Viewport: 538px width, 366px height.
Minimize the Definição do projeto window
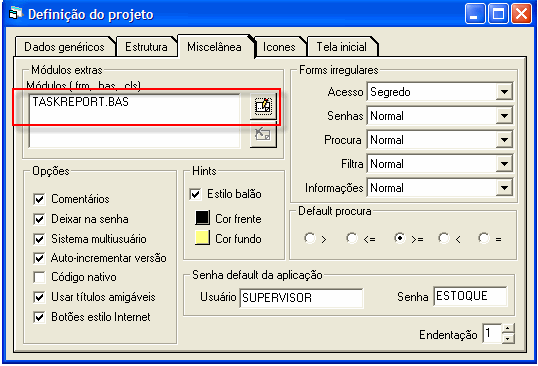click(x=475, y=14)
